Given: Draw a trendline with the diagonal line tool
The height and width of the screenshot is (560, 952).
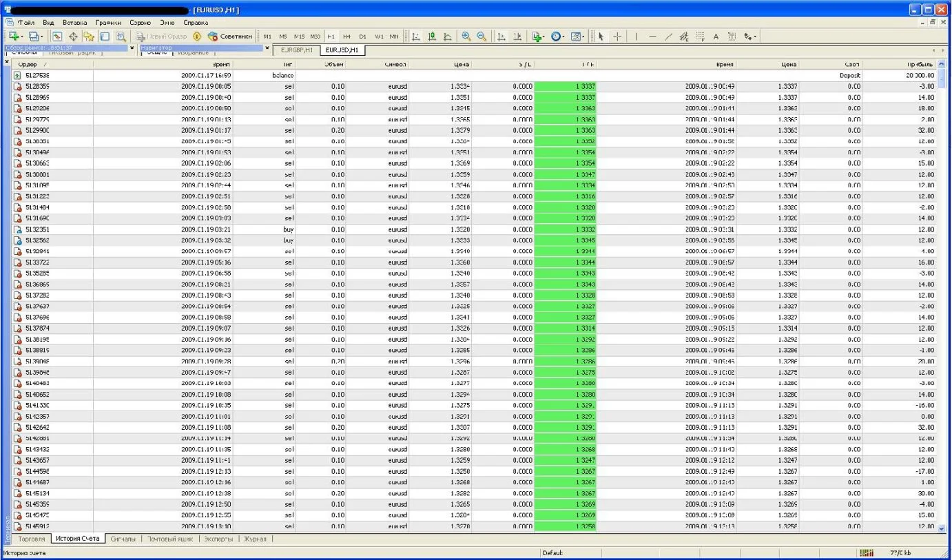Looking at the screenshot, I should pyautogui.click(x=668, y=37).
